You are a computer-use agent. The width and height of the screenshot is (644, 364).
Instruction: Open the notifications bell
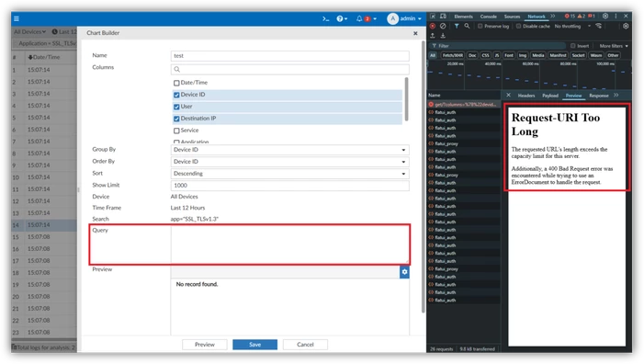pyautogui.click(x=359, y=19)
